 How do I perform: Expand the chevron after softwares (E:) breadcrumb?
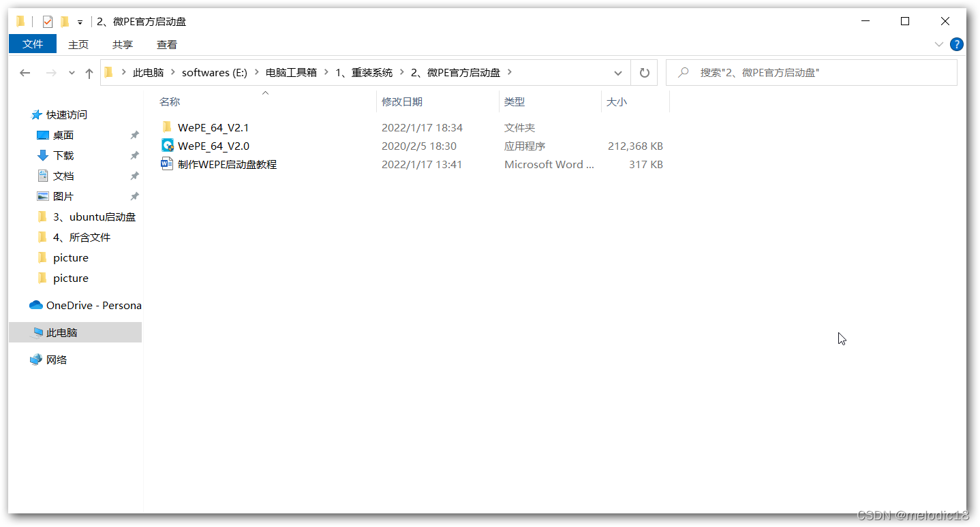coord(257,72)
